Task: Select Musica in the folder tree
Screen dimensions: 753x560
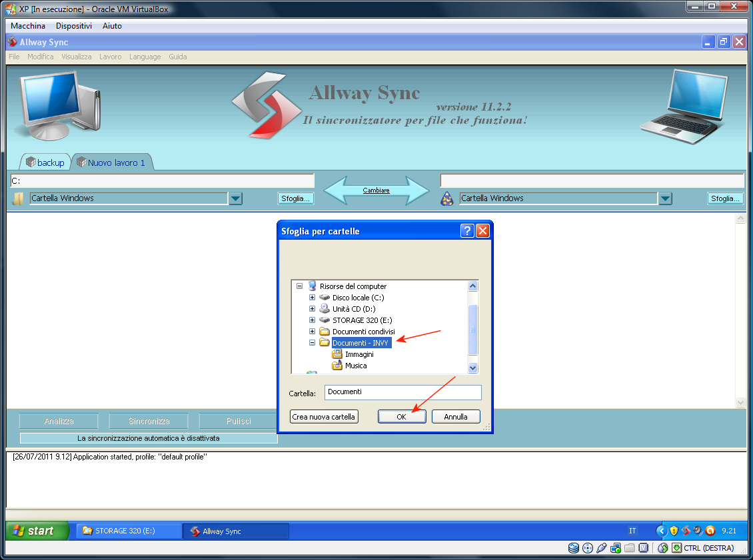Action: pos(356,366)
